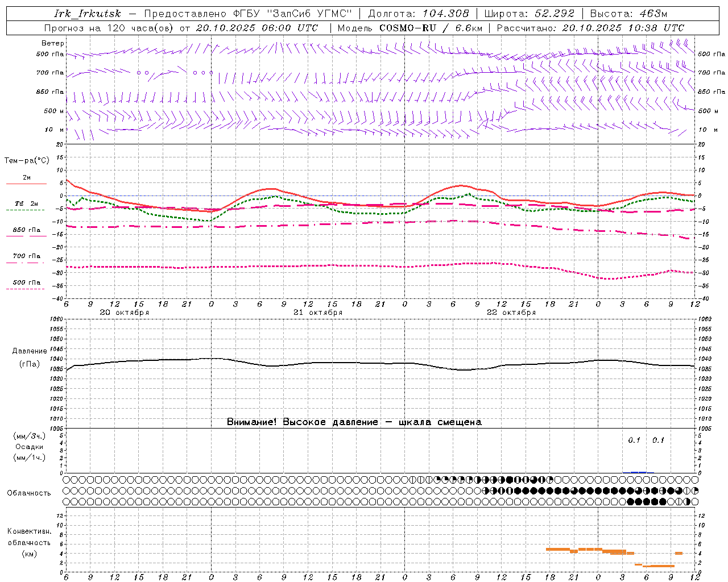Click the 21 октября date label
This screenshot has height=582, width=728.
318,313
